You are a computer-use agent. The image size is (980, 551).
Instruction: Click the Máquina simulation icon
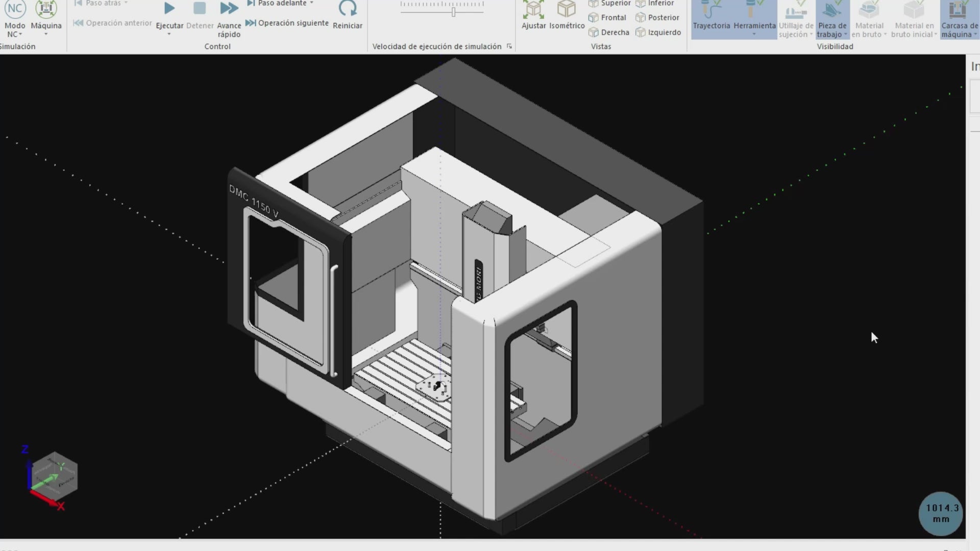46,9
